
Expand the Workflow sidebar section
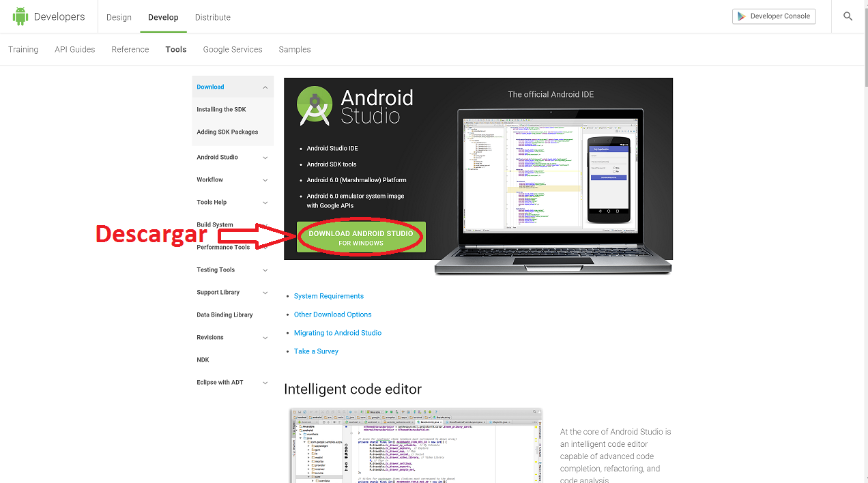tap(265, 180)
